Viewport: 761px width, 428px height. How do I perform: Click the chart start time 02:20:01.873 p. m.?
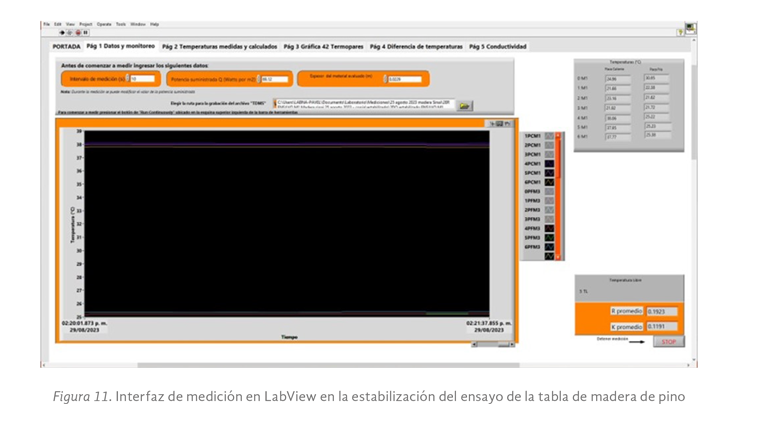pyautogui.click(x=84, y=323)
